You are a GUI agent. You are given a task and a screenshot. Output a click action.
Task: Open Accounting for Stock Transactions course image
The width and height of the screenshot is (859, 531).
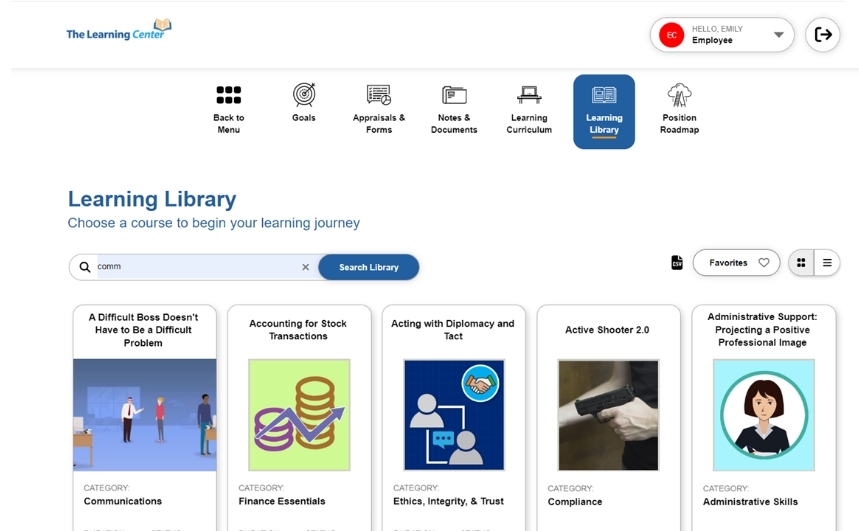click(x=299, y=415)
